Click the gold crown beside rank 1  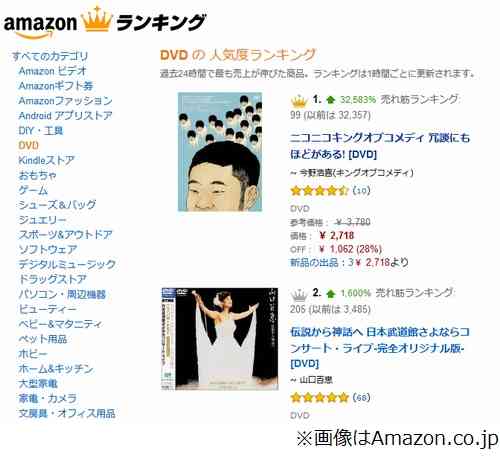299,101
